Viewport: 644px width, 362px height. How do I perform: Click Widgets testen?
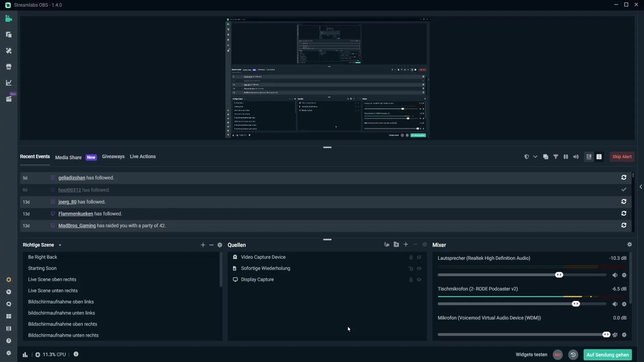coord(531,355)
